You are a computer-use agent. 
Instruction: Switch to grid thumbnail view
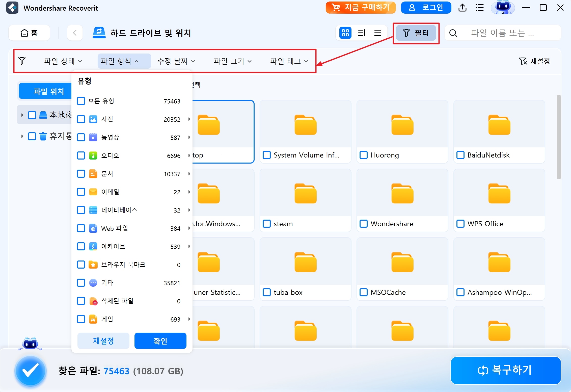point(345,33)
